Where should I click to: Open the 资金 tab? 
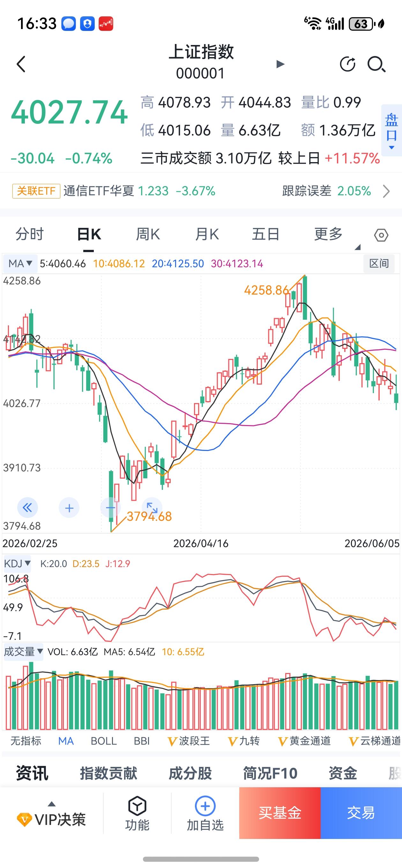343,773
